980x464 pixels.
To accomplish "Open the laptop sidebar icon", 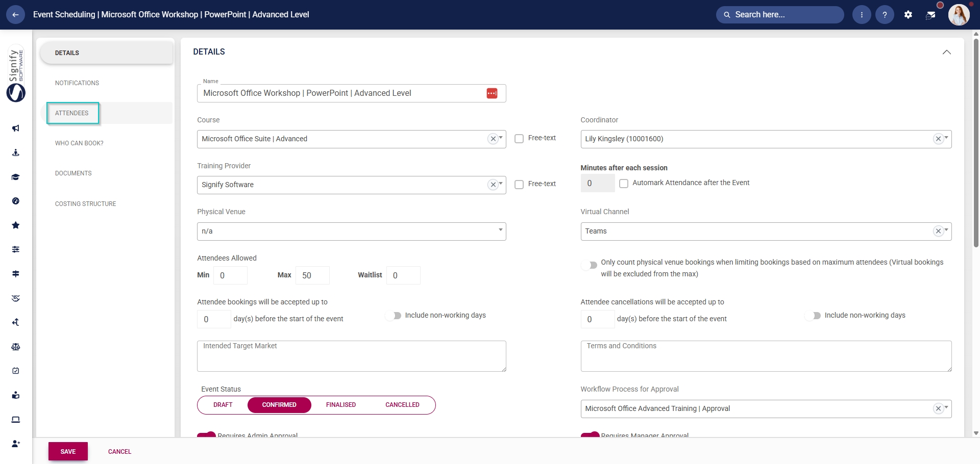I will [x=16, y=420].
